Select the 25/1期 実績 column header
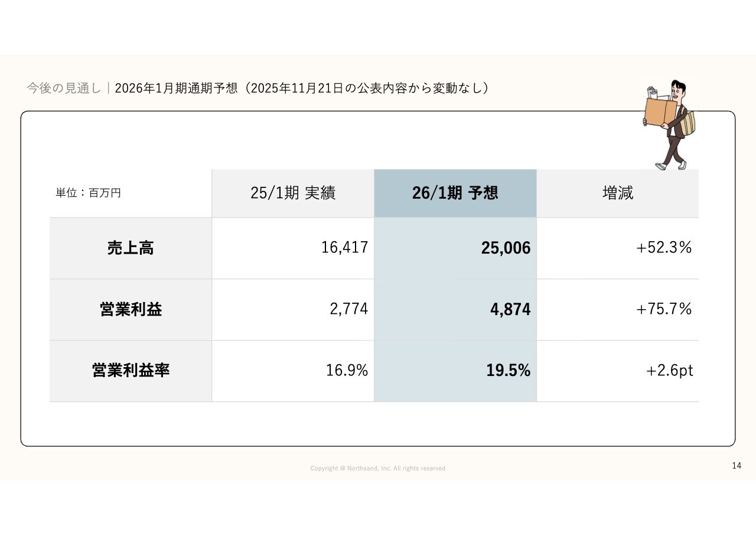This screenshot has height=535, width=756. [x=293, y=193]
